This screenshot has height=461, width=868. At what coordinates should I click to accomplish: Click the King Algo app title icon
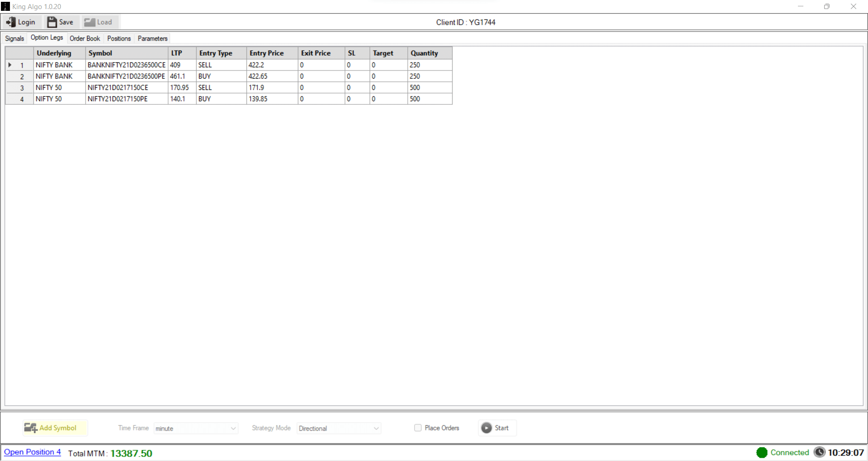click(5, 6)
